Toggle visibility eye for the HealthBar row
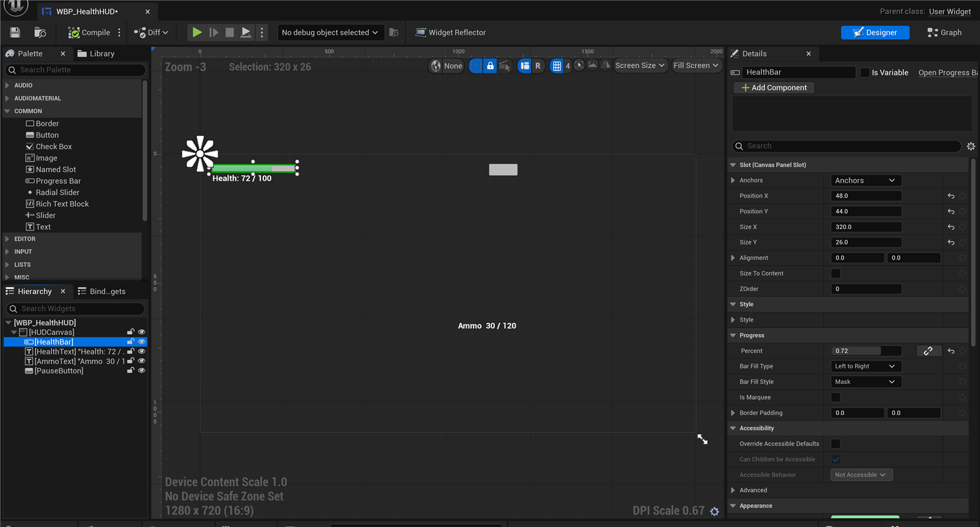The height and width of the screenshot is (527, 980). click(141, 342)
